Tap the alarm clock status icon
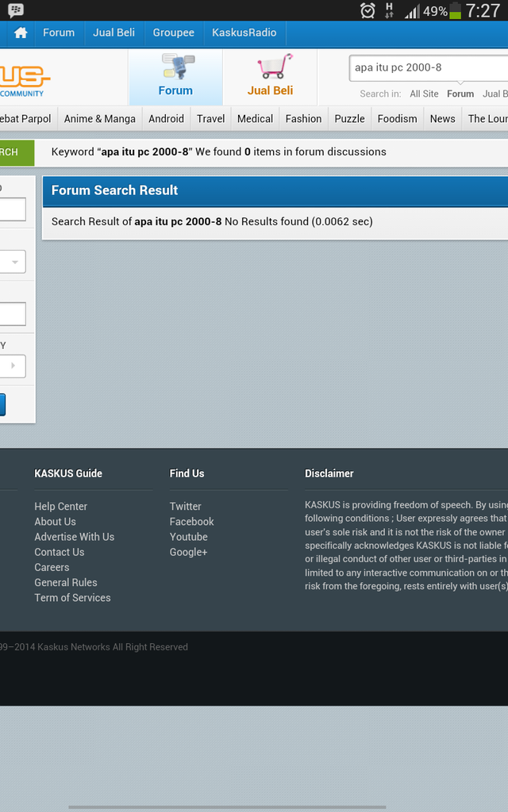Image resolution: width=508 pixels, height=812 pixels. tap(368, 10)
